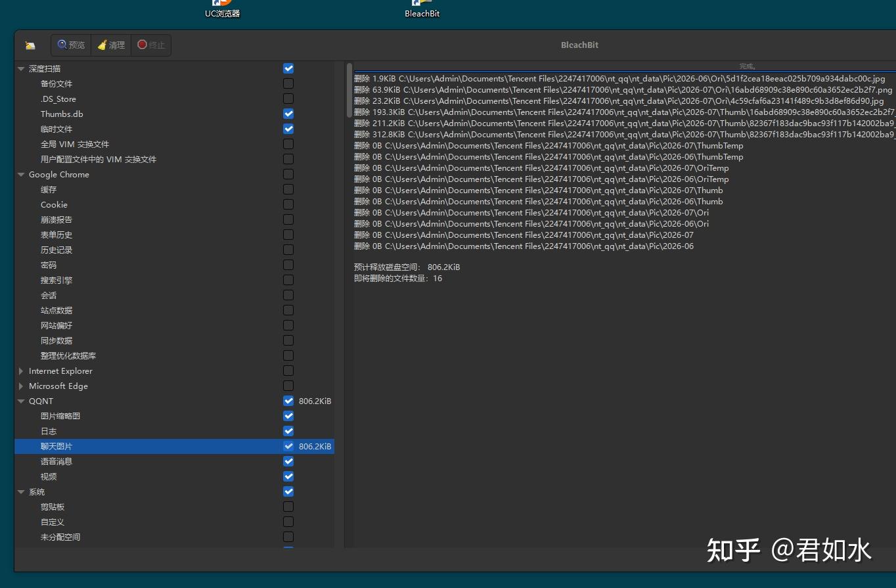Click the 63.9KiB log line ending .png
Image resolution: width=896 pixels, height=588 pixels.
(623, 90)
